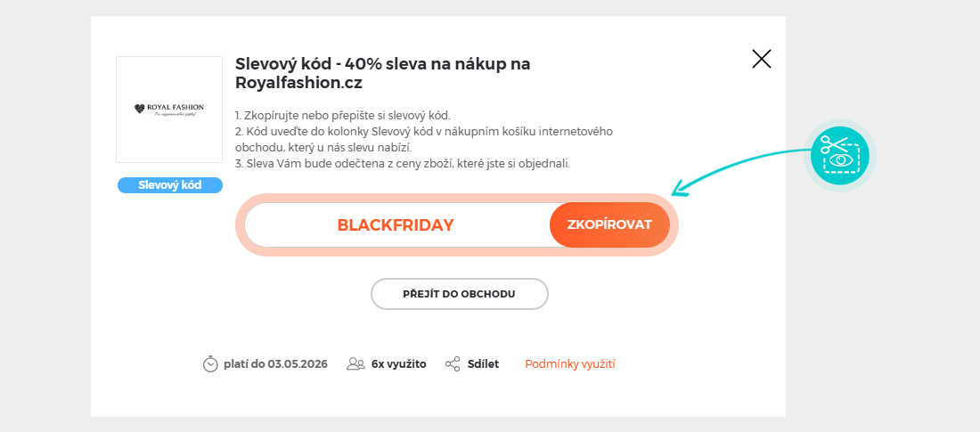Image resolution: width=980 pixels, height=432 pixels.
Task: Click instruction step 3 about the deducted discount
Action: (x=402, y=163)
